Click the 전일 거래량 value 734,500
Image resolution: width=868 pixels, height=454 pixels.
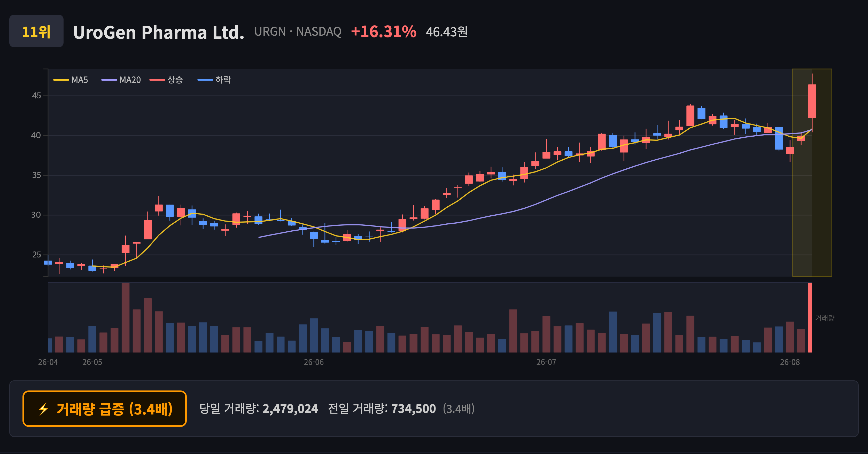[x=413, y=409]
